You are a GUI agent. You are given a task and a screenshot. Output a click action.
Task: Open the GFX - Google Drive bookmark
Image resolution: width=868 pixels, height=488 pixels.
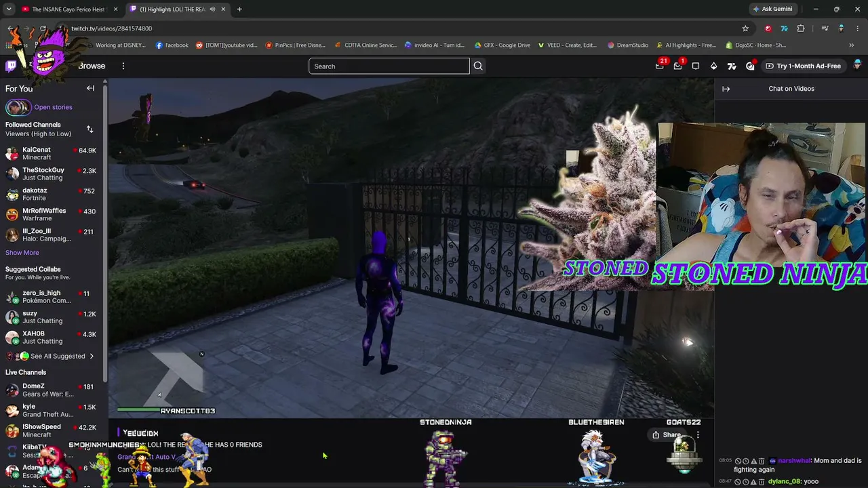pyautogui.click(x=502, y=45)
